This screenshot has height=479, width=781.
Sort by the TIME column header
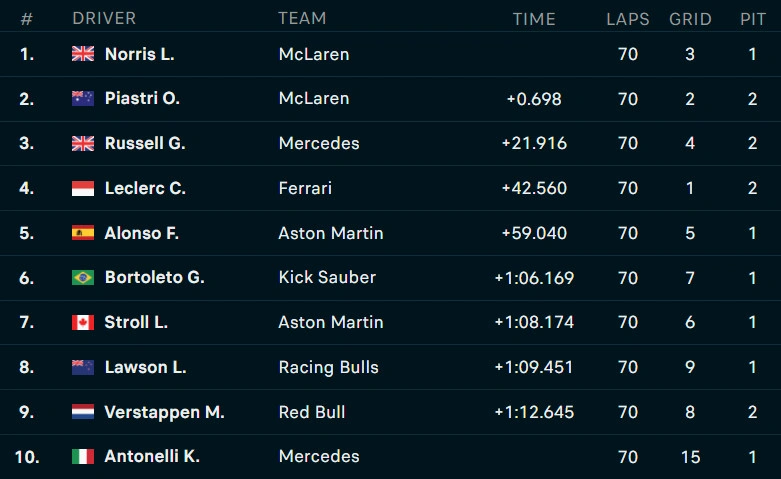534,19
